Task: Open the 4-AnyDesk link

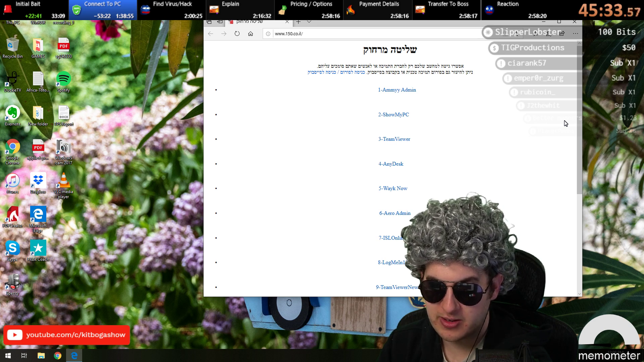Action: click(x=391, y=164)
